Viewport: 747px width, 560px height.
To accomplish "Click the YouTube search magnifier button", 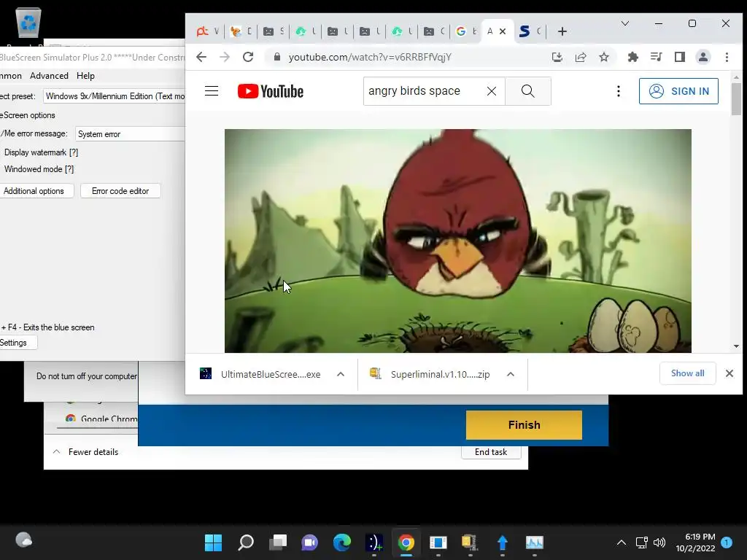I will tap(528, 91).
